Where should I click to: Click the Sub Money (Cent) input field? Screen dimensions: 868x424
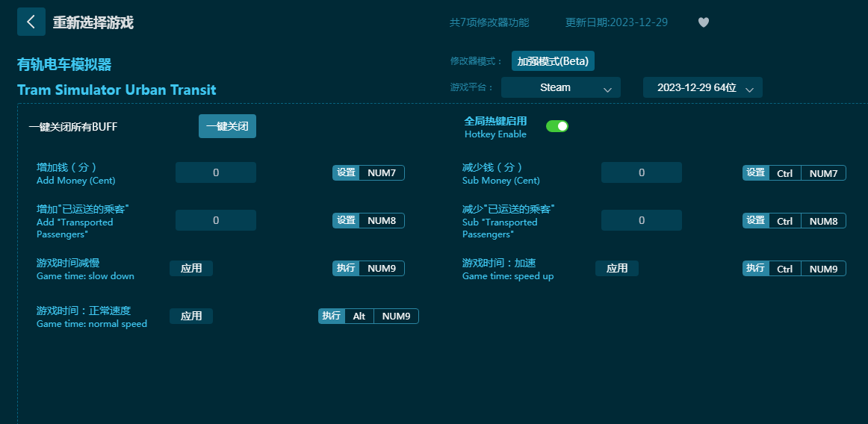click(x=641, y=172)
